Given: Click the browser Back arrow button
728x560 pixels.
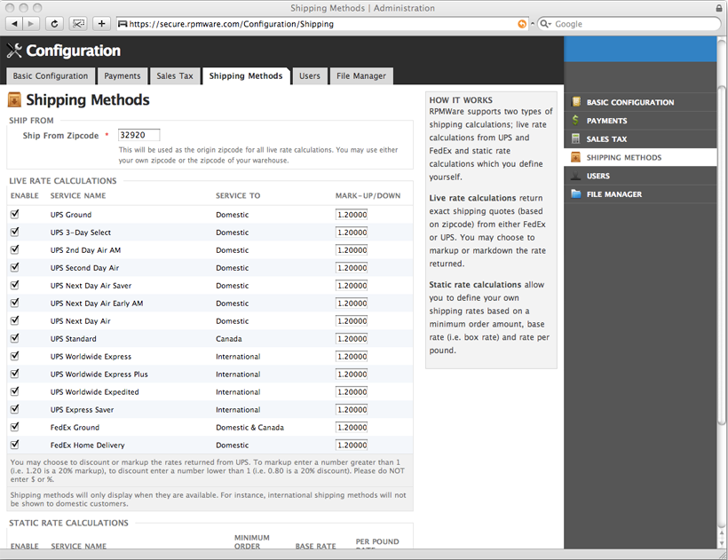Looking at the screenshot, I should [x=14, y=24].
